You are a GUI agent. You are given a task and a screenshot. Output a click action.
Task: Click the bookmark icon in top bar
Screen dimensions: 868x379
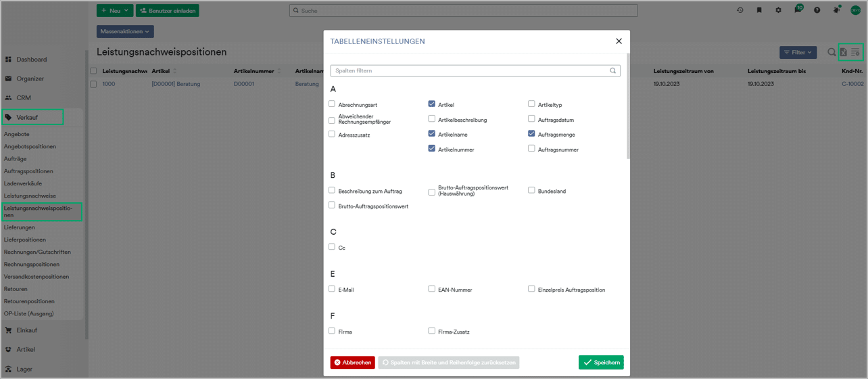pos(759,10)
